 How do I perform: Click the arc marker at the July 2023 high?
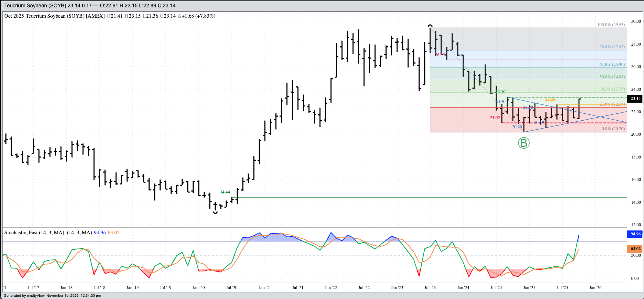[x=430, y=26]
